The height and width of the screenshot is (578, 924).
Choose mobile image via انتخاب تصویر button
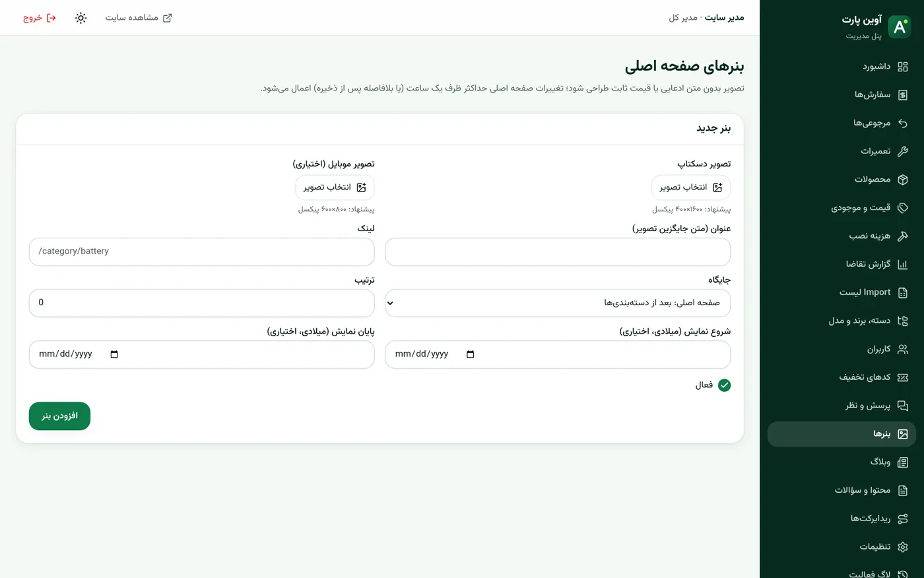[x=335, y=188]
